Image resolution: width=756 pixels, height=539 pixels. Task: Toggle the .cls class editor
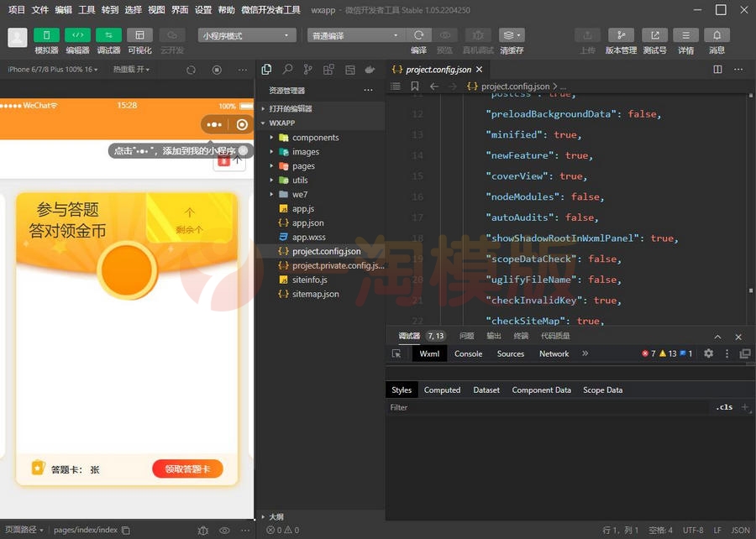click(x=724, y=407)
